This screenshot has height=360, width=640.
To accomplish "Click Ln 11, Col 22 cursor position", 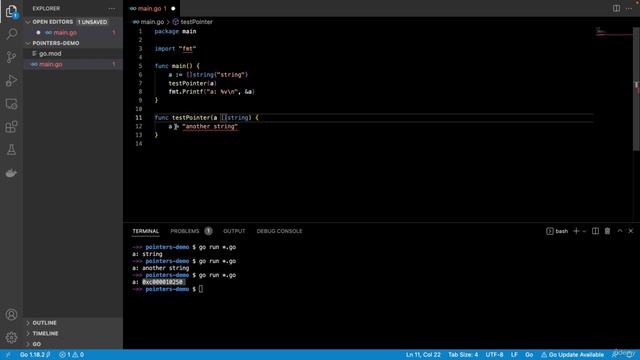I will click(x=423, y=355).
